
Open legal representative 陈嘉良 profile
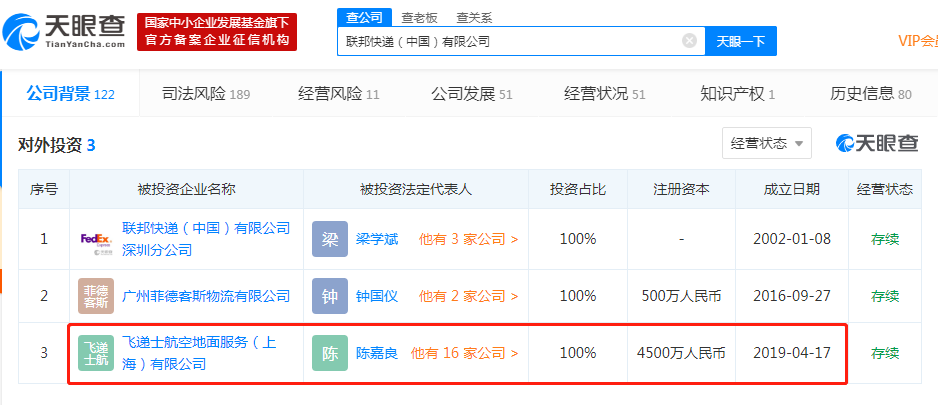[x=377, y=353]
